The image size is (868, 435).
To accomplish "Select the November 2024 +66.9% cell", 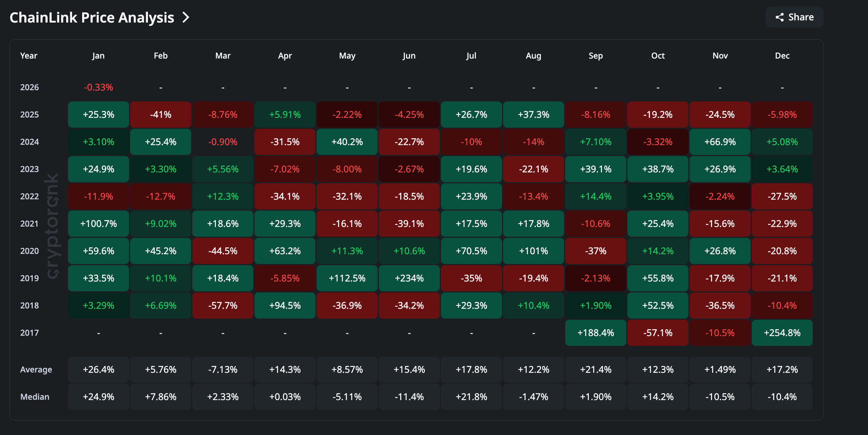I will click(720, 142).
